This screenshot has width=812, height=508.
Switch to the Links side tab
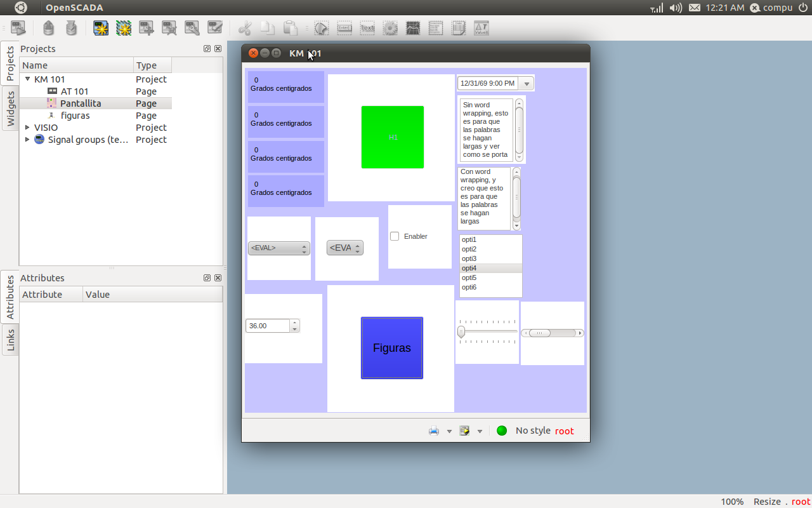(10, 340)
